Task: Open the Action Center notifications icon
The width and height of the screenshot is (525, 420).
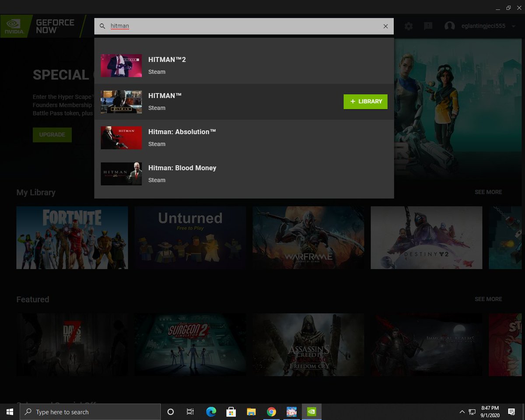Action: point(511,412)
